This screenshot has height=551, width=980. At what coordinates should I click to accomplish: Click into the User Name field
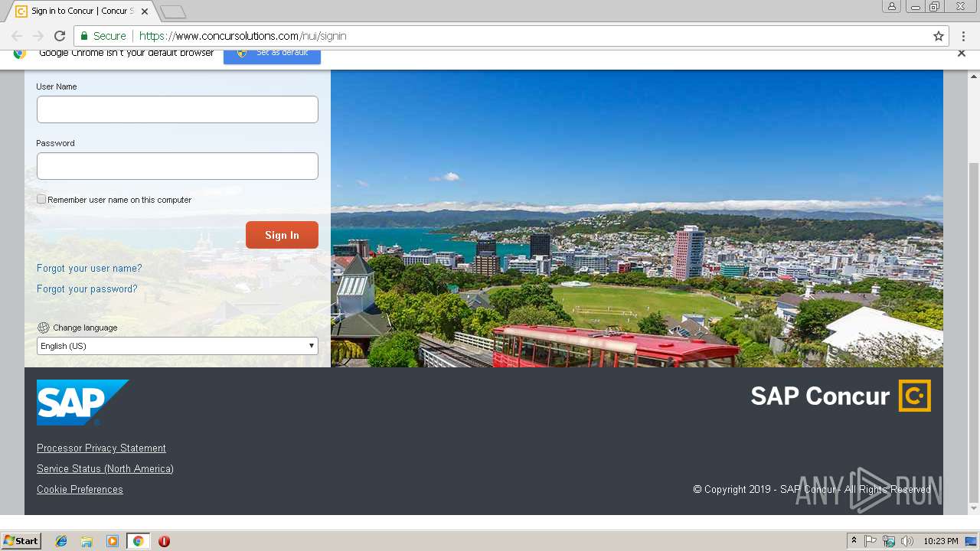pyautogui.click(x=178, y=109)
